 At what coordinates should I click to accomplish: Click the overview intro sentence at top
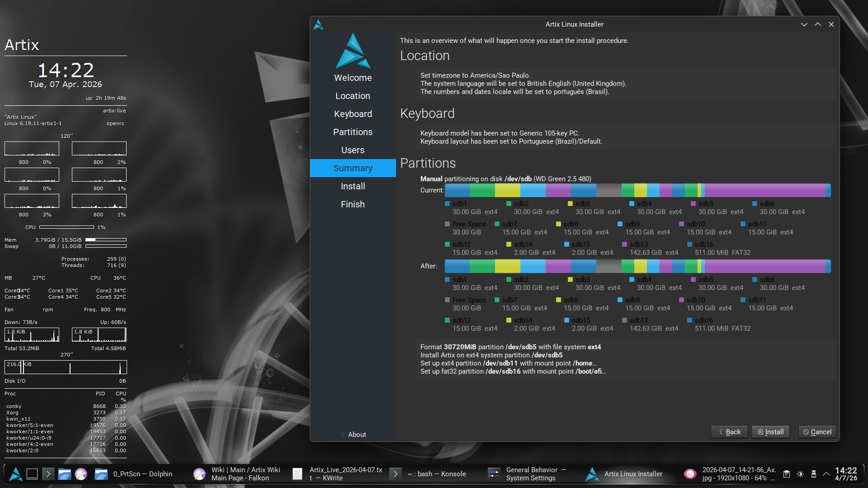[514, 41]
